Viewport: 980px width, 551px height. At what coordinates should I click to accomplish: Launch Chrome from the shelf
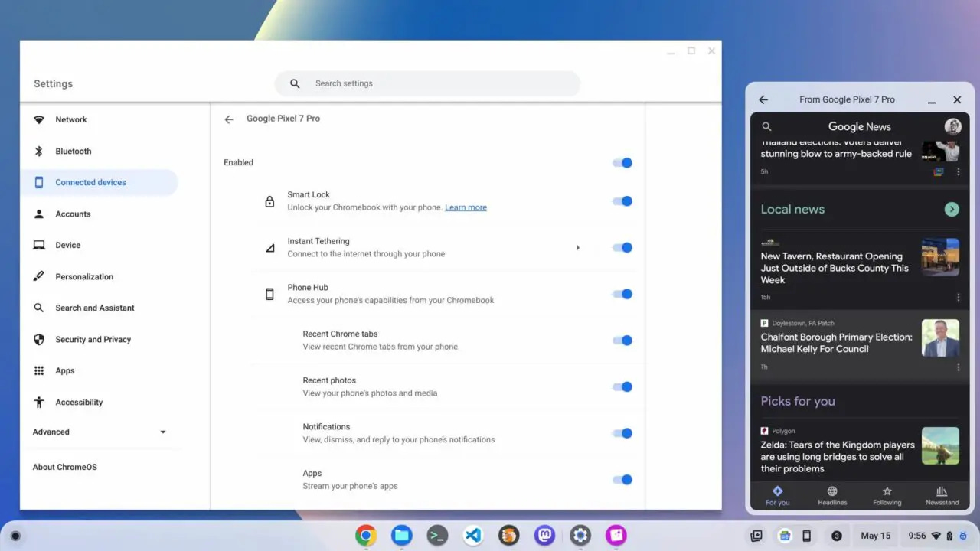366,536
